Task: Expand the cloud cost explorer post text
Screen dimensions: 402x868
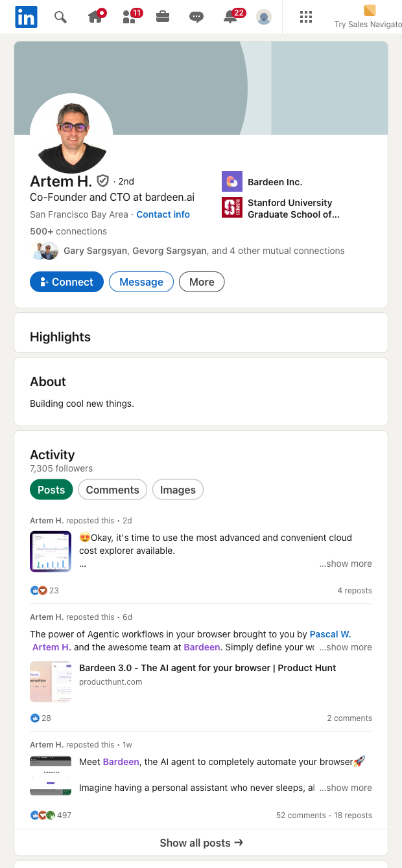Action: [x=346, y=564]
